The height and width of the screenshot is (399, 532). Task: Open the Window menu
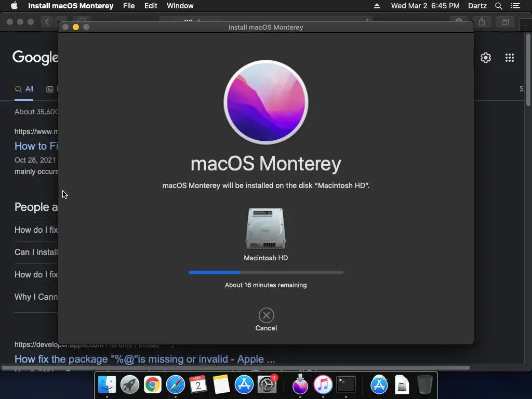[x=180, y=6]
